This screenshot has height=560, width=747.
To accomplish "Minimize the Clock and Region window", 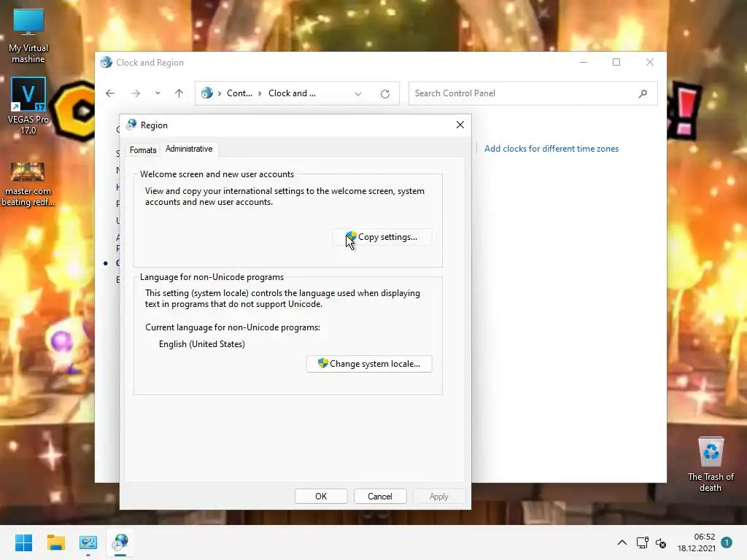I will click(x=584, y=63).
